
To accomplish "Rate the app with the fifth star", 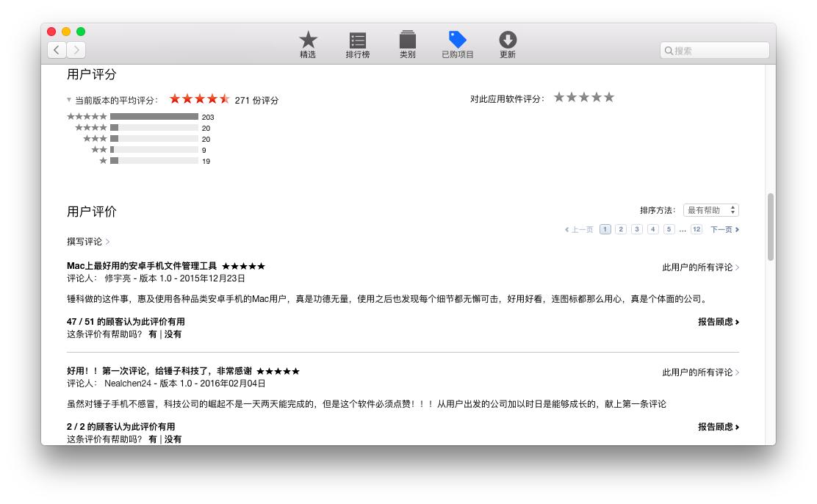I will 609,96.
